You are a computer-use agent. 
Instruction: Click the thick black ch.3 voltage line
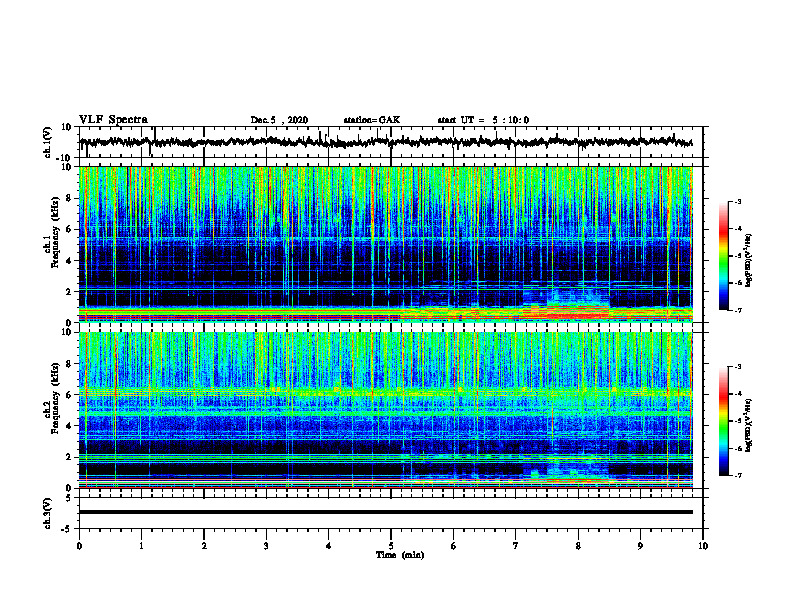[x=386, y=512]
